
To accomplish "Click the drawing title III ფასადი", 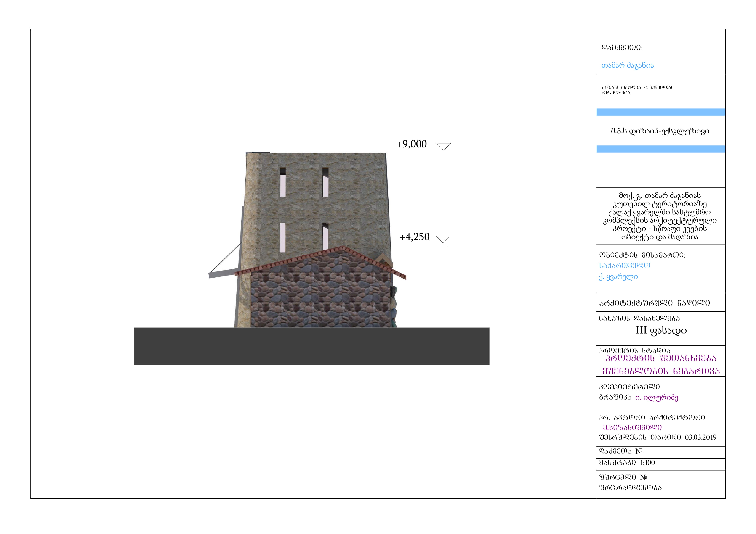I will (x=661, y=330).
